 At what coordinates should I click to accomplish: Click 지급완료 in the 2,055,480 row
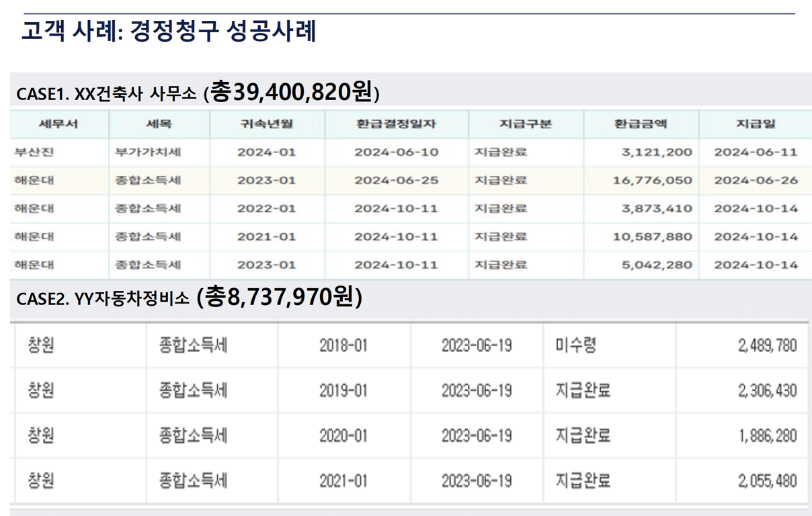tap(583, 481)
